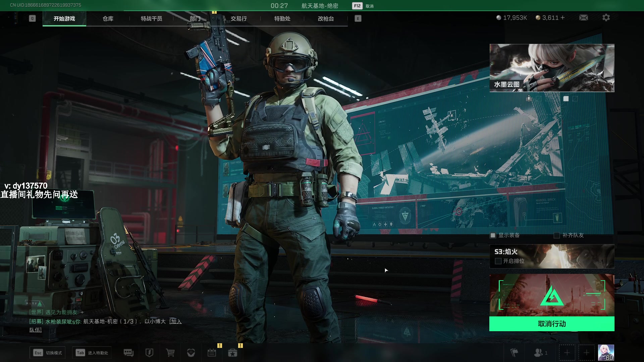
Task: Open the S3:焰火 season panel
Action: (x=552, y=256)
